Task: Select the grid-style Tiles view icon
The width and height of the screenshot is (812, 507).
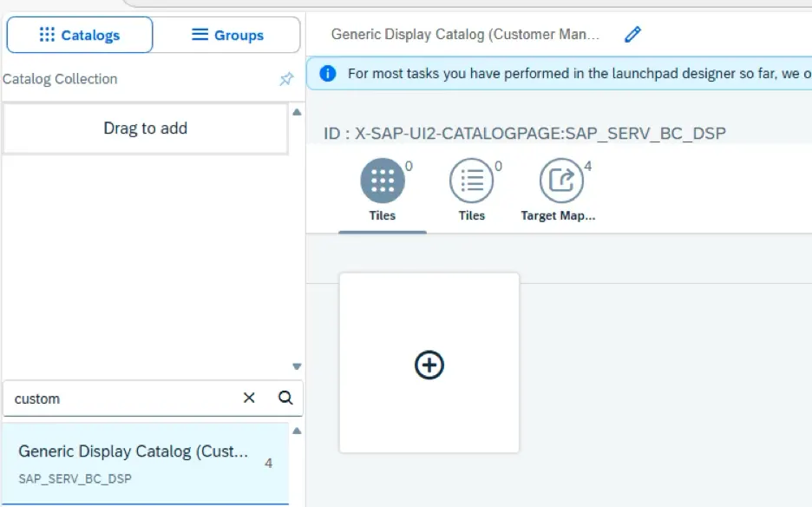Action: pyautogui.click(x=383, y=181)
